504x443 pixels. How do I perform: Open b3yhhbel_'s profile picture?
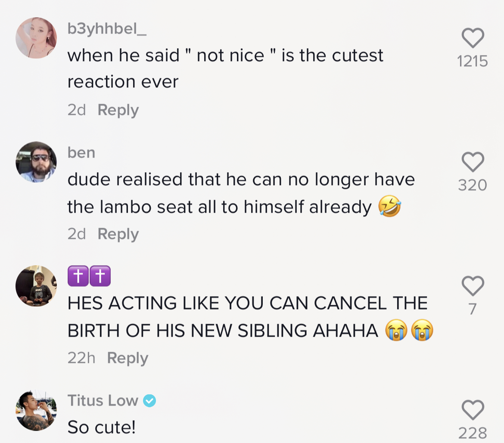pos(36,38)
